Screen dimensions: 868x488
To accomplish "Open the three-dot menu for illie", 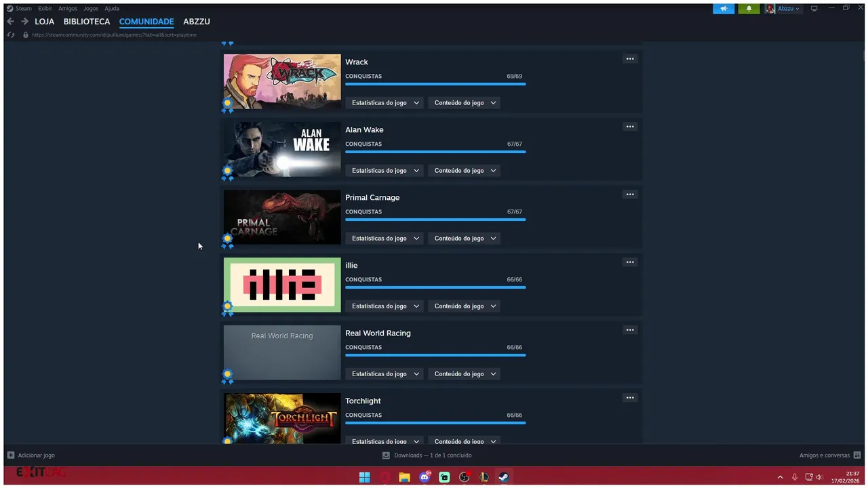I will click(x=630, y=262).
